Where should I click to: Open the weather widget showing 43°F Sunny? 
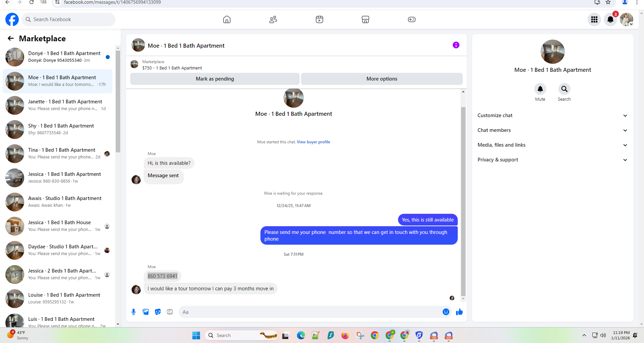point(17,335)
